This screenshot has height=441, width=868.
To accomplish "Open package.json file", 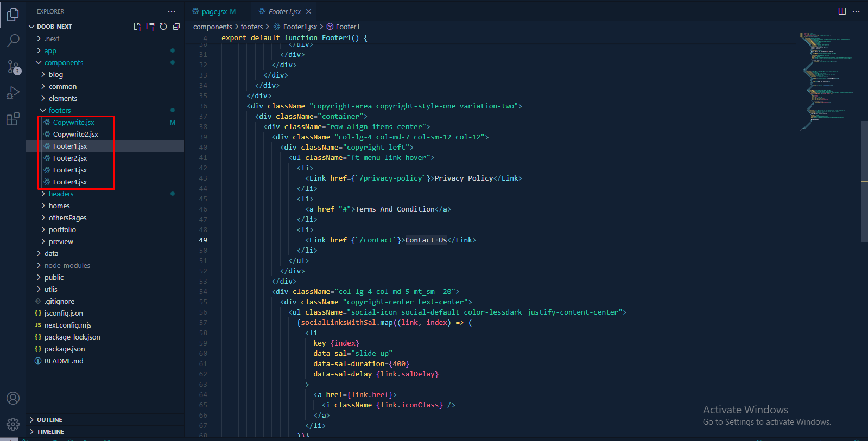I will click(x=105, y=349).
